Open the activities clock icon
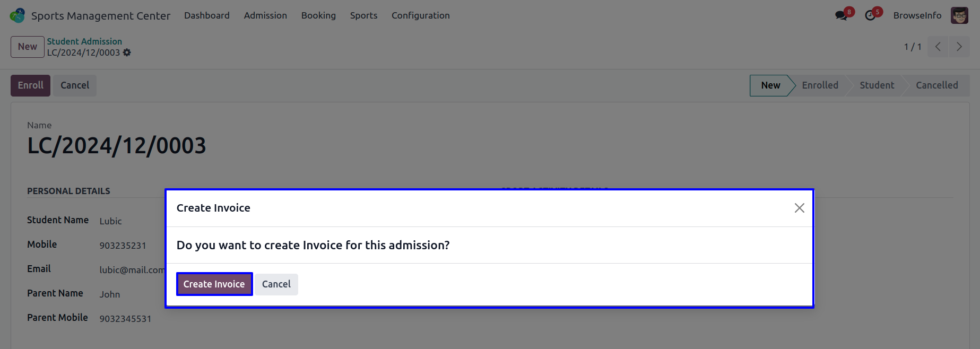980x349 pixels. [870, 15]
